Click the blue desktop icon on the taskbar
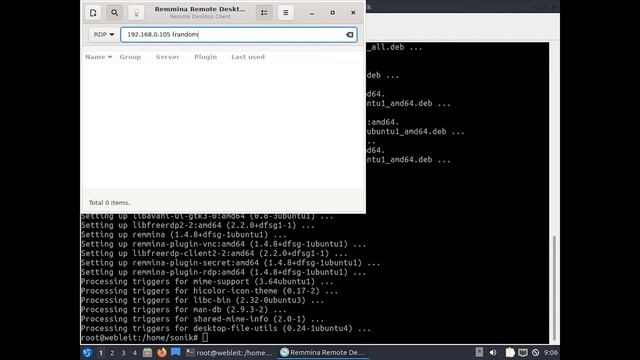Screen dimensions: 640x360 [x=176, y=352]
